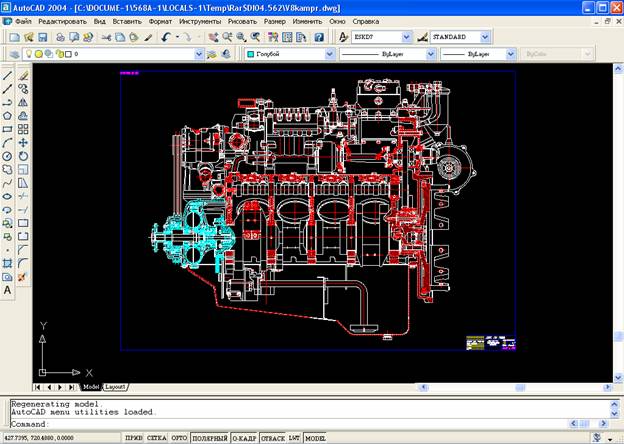The width and height of the screenshot is (624, 444).
Task: Choose the Move modify tool
Action: (23, 143)
